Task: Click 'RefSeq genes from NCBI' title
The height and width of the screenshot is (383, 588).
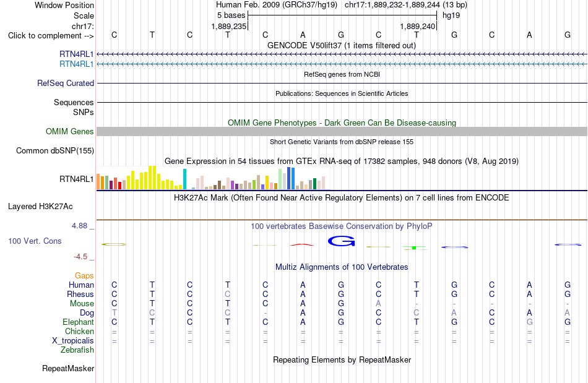Action: tap(342, 74)
